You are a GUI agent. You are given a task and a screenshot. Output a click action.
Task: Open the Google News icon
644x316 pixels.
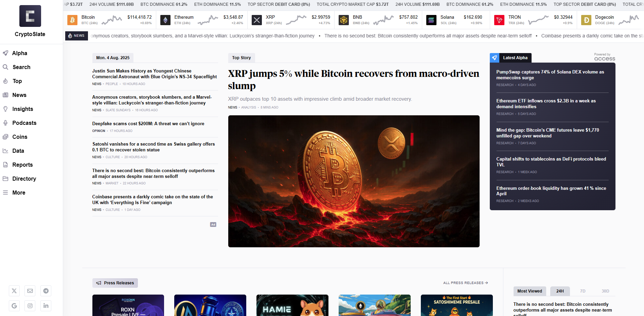[14, 306]
